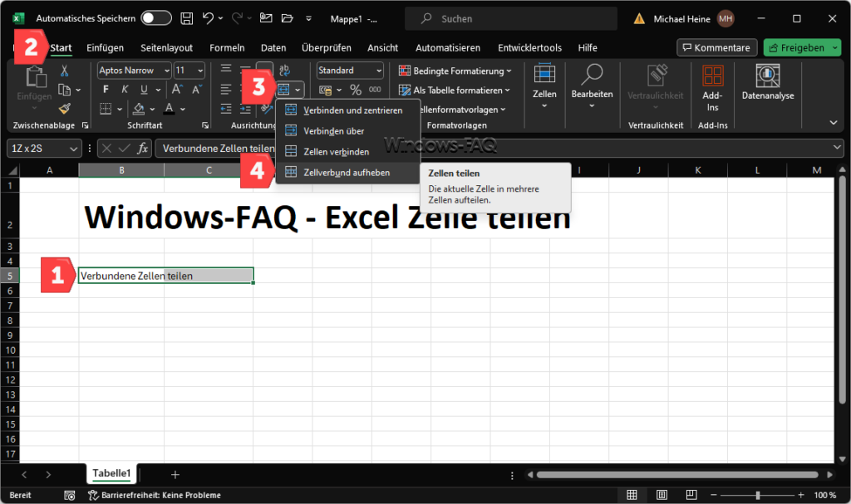The width and height of the screenshot is (851, 504).
Task: Click the Thousands separator 000 icon
Action: tap(375, 90)
